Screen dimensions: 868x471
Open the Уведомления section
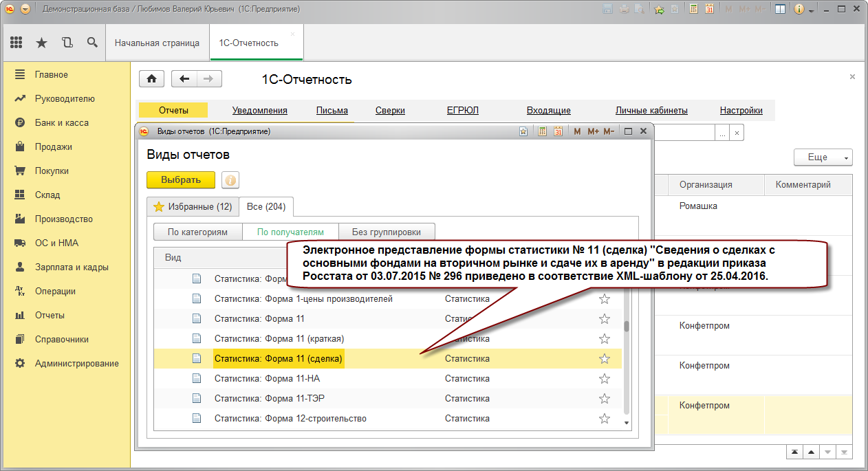coord(260,110)
